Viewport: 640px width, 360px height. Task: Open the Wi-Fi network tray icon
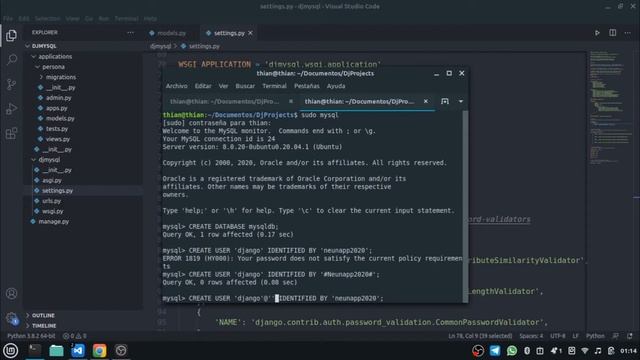pos(585,351)
